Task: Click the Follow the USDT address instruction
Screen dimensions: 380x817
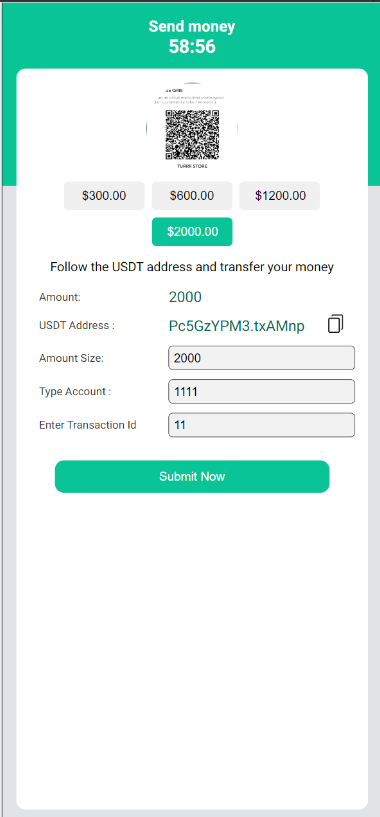Action: (x=192, y=267)
